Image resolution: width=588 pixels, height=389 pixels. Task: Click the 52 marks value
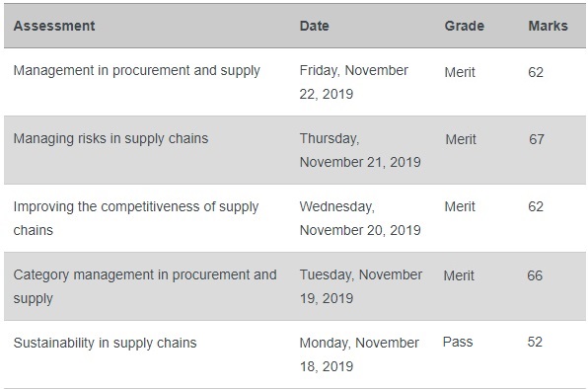[x=535, y=342]
